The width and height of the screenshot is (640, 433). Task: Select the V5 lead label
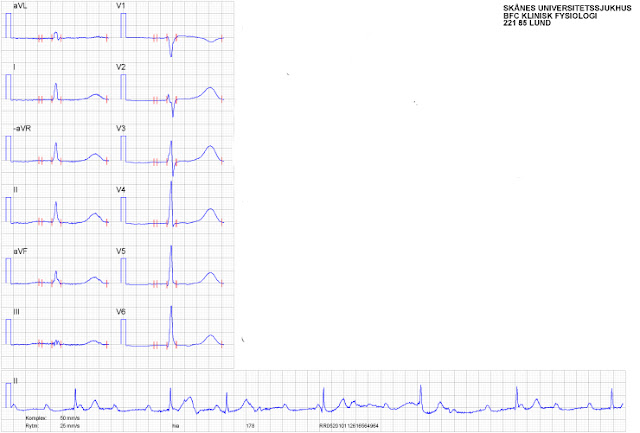pyautogui.click(x=121, y=251)
